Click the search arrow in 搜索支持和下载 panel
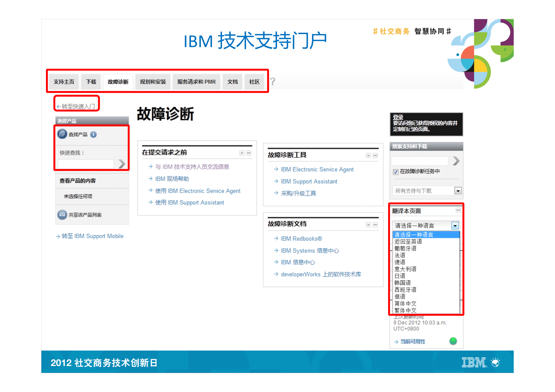555x392 pixels. click(456, 161)
